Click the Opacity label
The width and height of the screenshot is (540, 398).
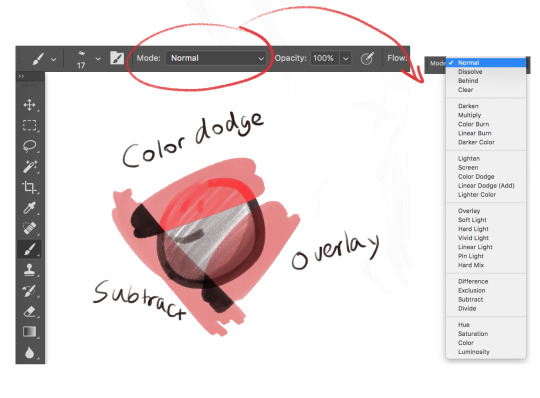(290, 58)
